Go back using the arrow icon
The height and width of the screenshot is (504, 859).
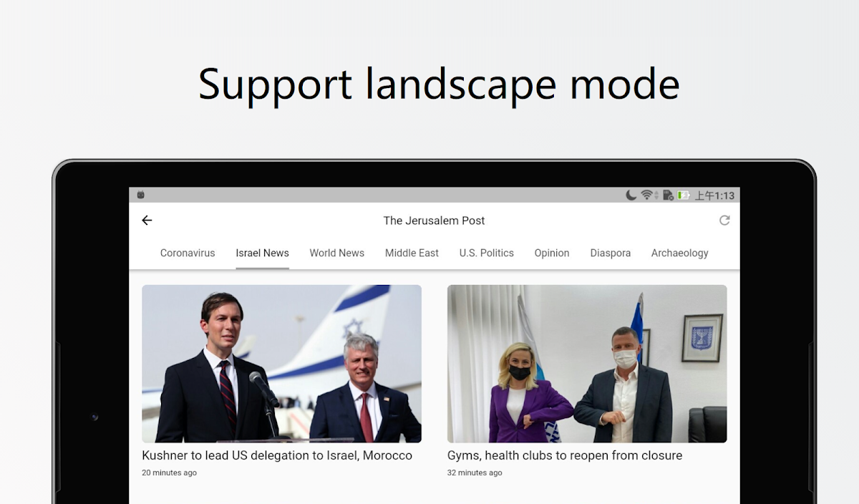[x=147, y=220]
